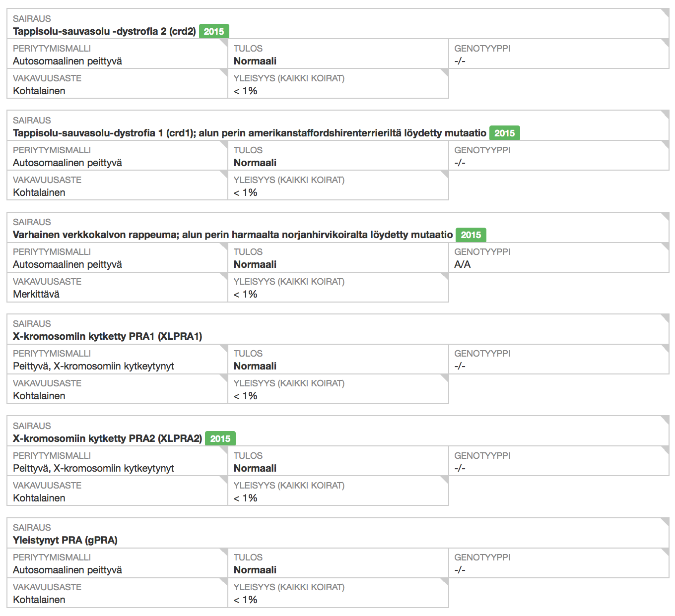
Task: Click corner triangle in Varhainen verkkokalvon rappeuma Tulos cell
Action: pyautogui.click(x=445, y=246)
